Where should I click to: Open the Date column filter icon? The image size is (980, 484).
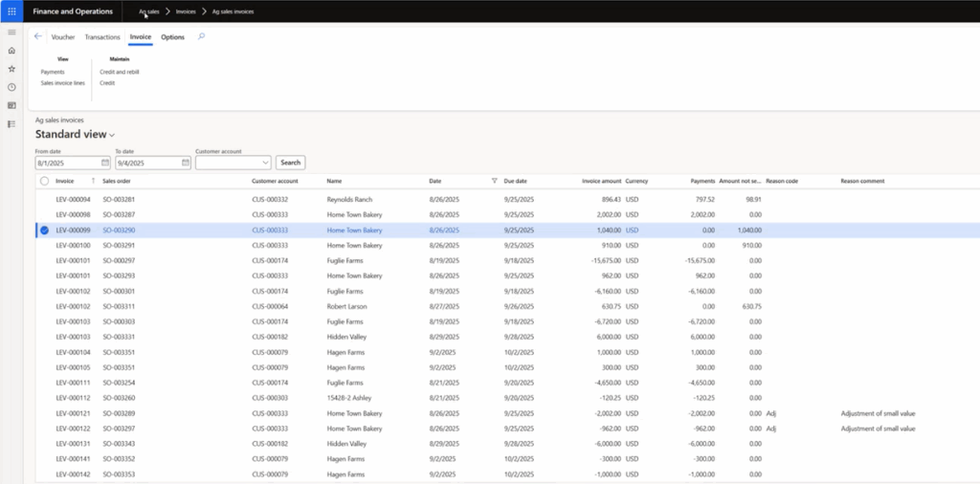[494, 181]
